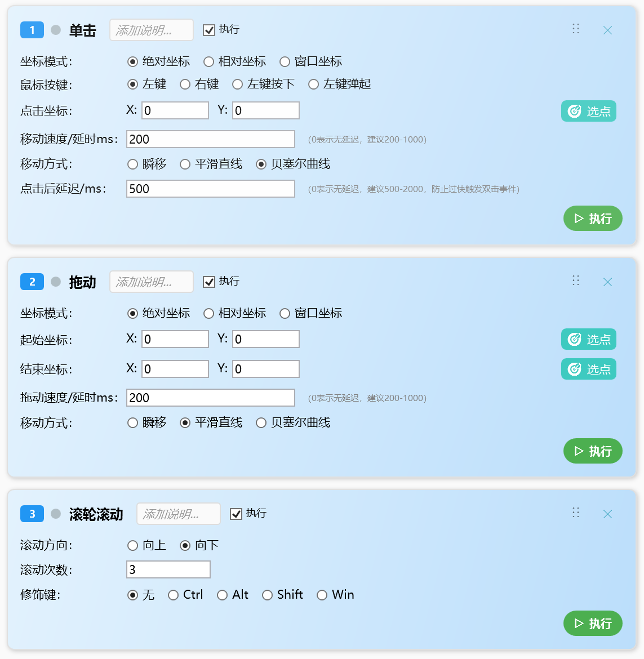Pick drag end point with 选点 button
The height and width of the screenshot is (659, 644).
589,369
